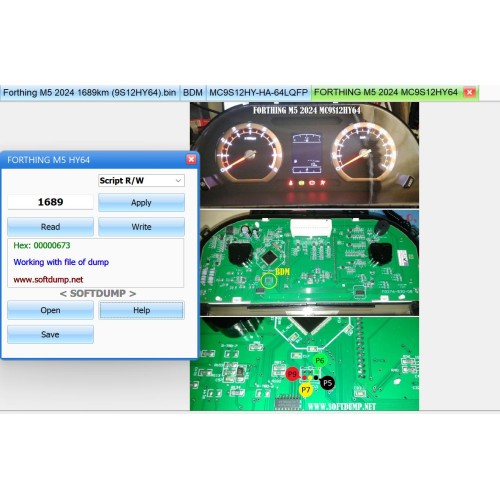
Task: Click the Read button
Action: pyautogui.click(x=50, y=227)
